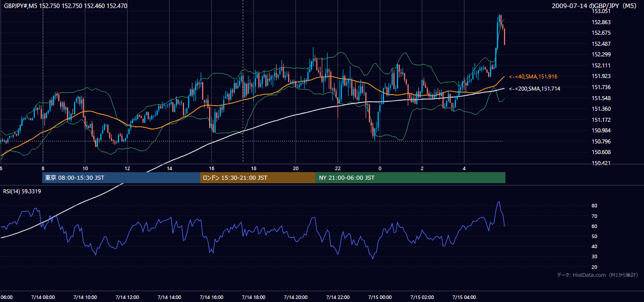644x302 pixels.
Task: Click the 152.863 price axis label
Action: [601, 22]
